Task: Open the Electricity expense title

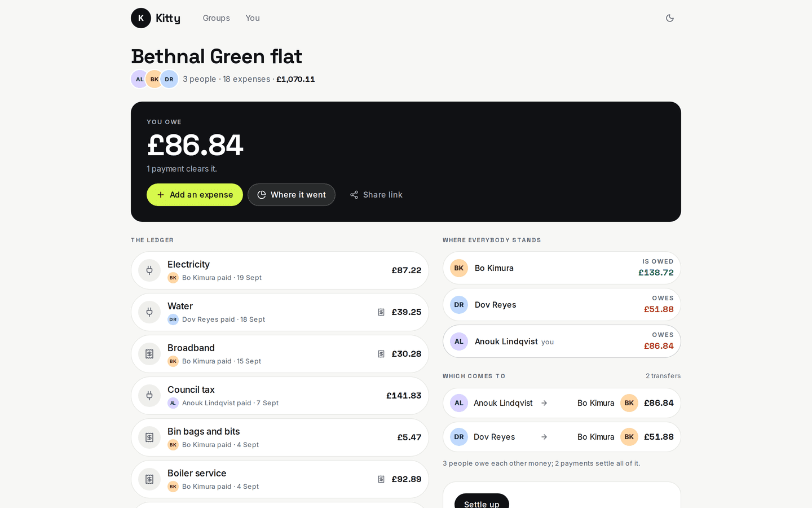Action: [x=188, y=264]
